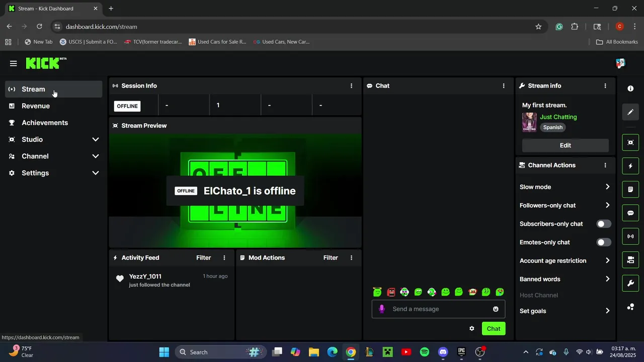Toggle the lightning activity feed widget icon
The height and width of the screenshot is (362, 644).
pyautogui.click(x=630, y=166)
